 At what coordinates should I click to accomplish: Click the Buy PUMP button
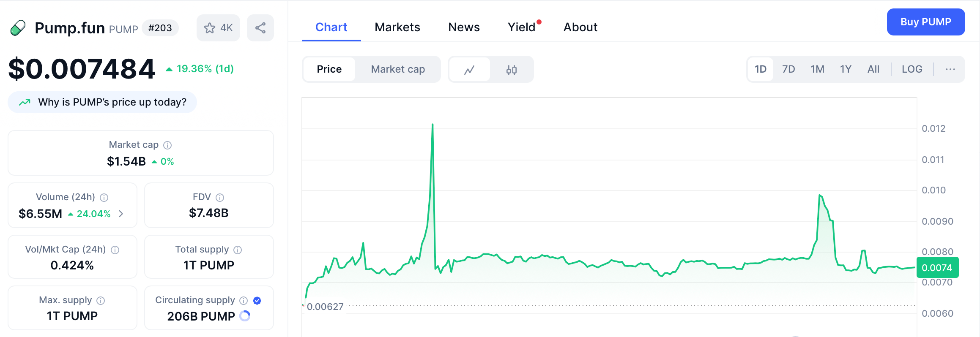[x=926, y=22]
